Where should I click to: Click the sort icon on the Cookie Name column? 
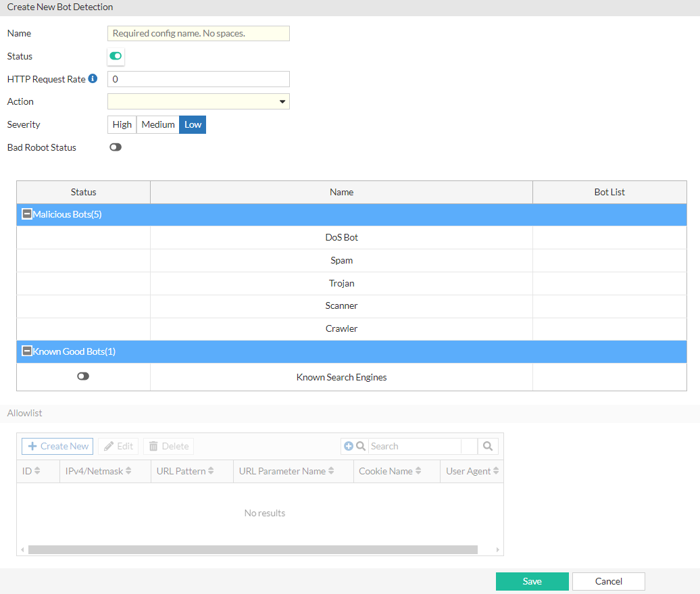pos(418,471)
